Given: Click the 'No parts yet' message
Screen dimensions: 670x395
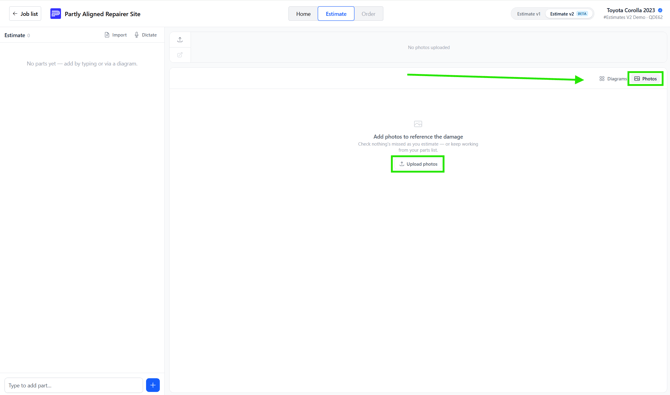Looking at the screenshot, I should point(82,64).
